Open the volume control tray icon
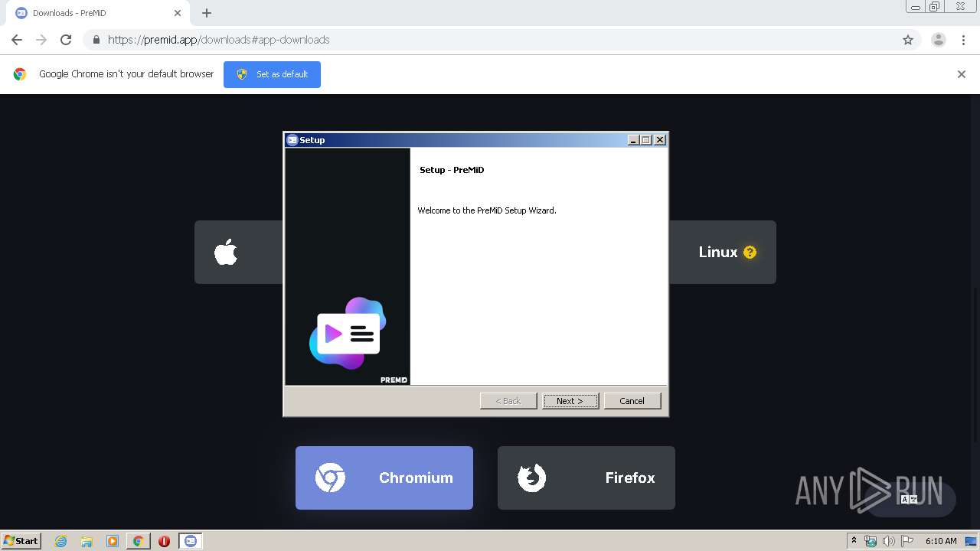The height and width of the screenshot is (551, 980). coord(888,541)
